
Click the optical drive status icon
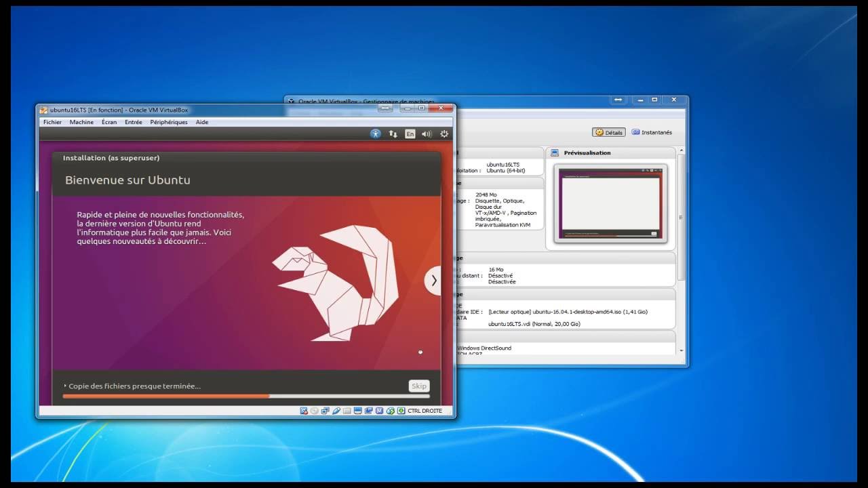315,411
